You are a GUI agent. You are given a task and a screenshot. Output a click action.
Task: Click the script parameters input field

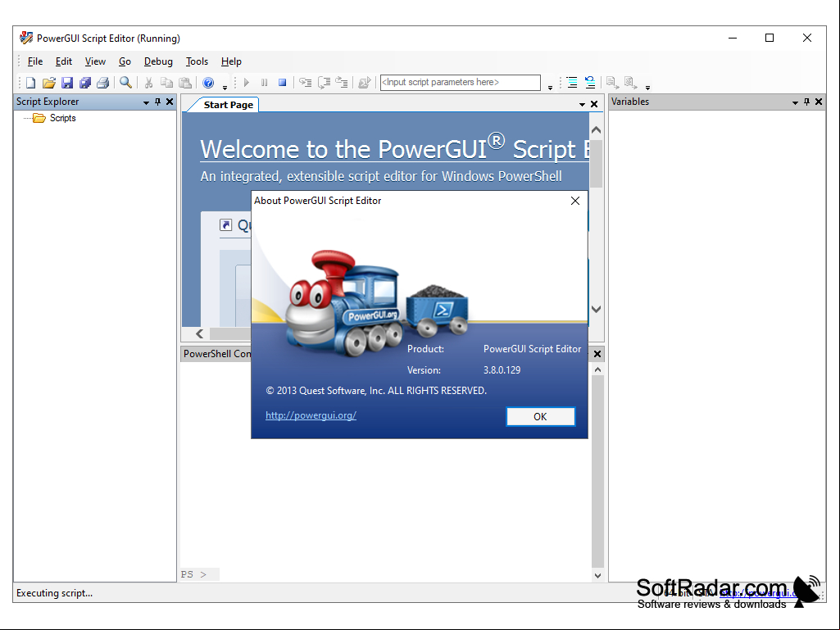461,83
